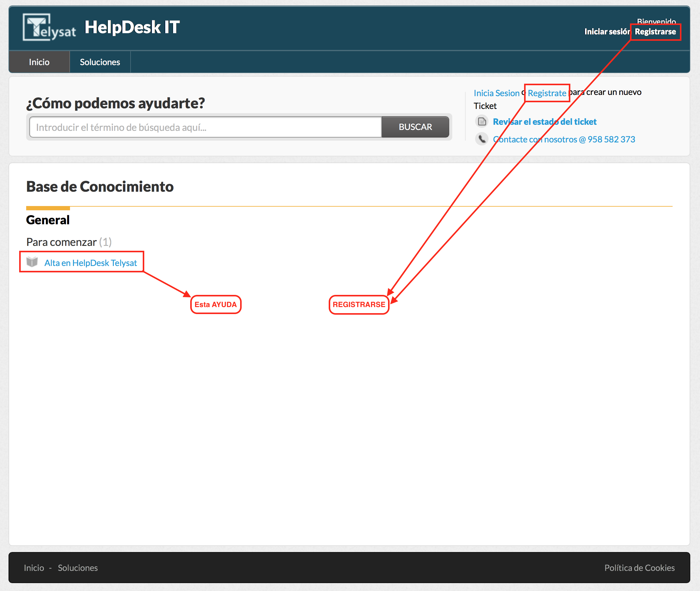
Task: Click Registrarse link in header
Action: 655,31
